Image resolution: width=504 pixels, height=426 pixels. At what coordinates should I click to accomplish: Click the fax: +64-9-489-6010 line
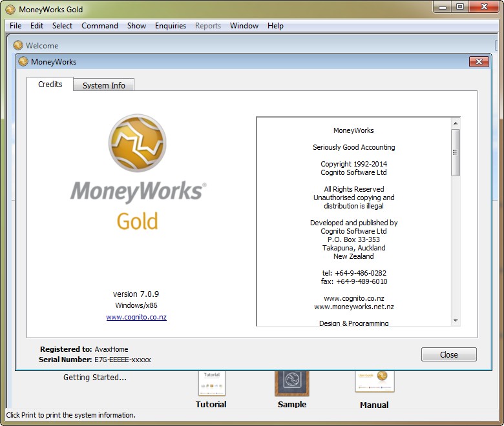pyautogui.click(x=354, y=281)
